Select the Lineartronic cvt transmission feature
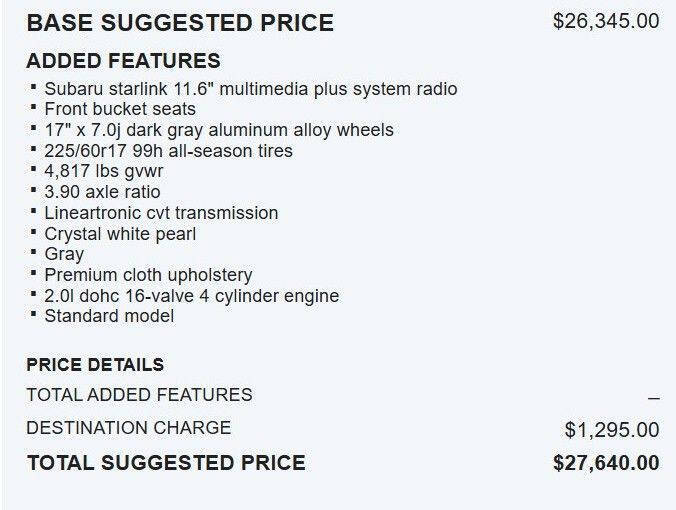Viewport: 676px width, 510px height. click(x=161, y=213)
